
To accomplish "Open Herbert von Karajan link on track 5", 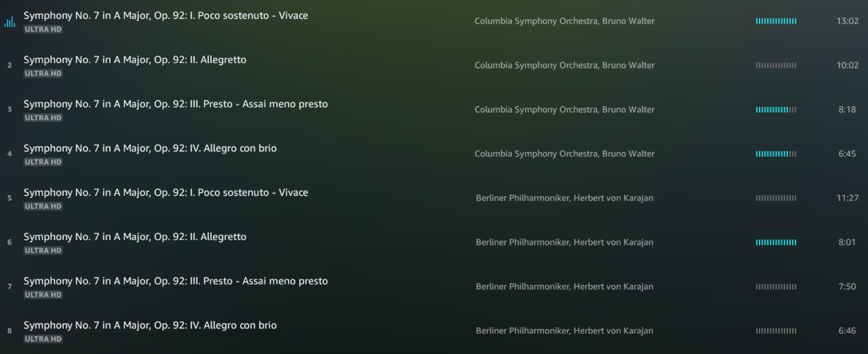I will [614, 198].
